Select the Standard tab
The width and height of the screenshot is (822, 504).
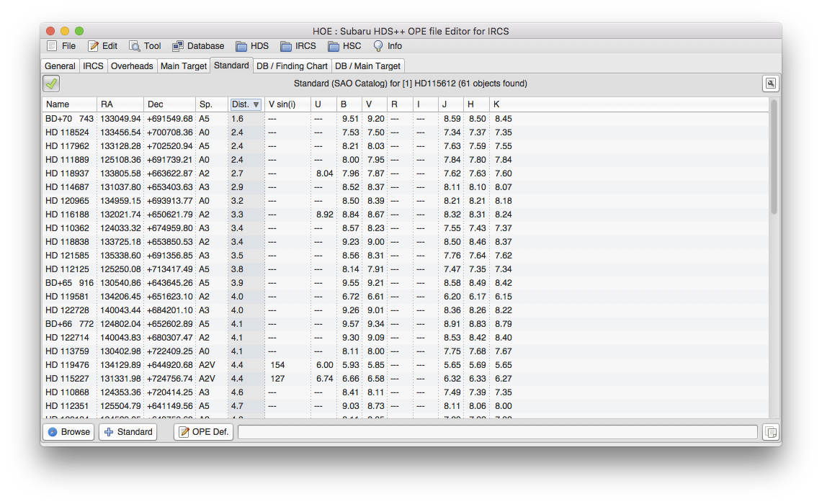231,66
